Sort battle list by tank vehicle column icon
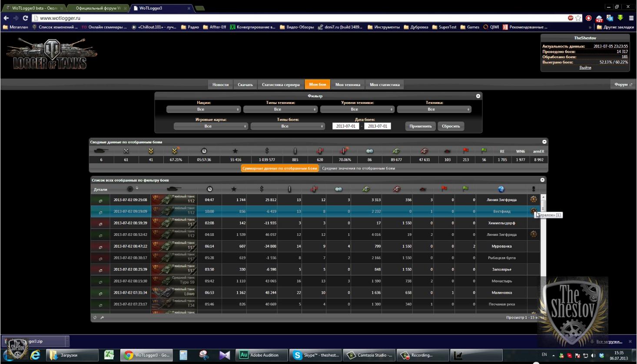Viewport: 637px width, 364px height. (x=174, y=189)
